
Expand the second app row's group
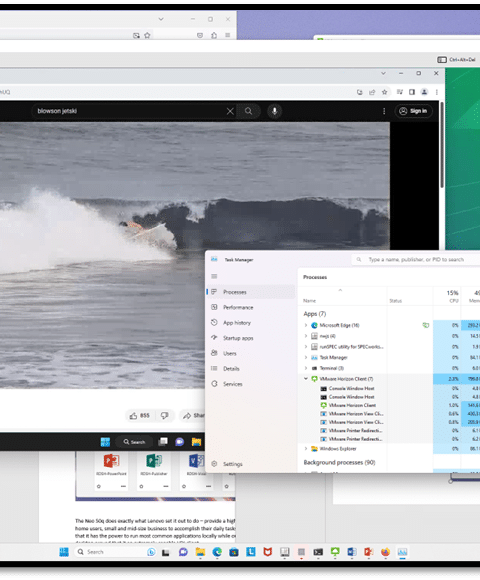click(306, 336)
